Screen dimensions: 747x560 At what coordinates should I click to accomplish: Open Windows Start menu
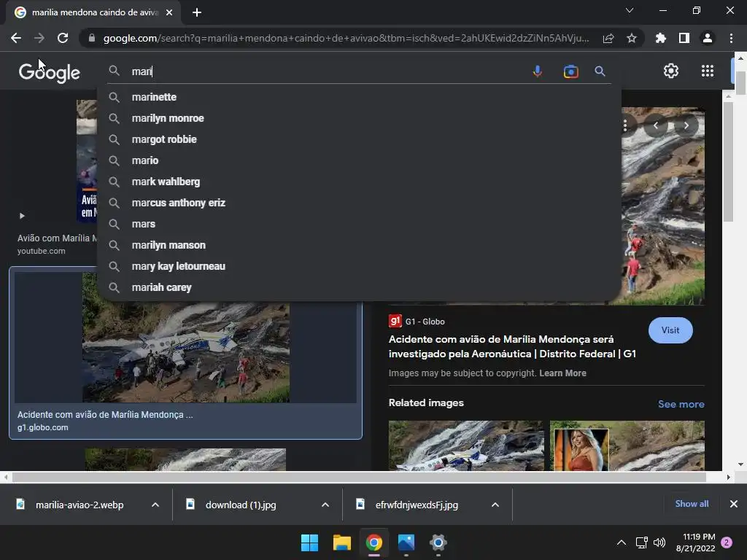coord(309,542)
